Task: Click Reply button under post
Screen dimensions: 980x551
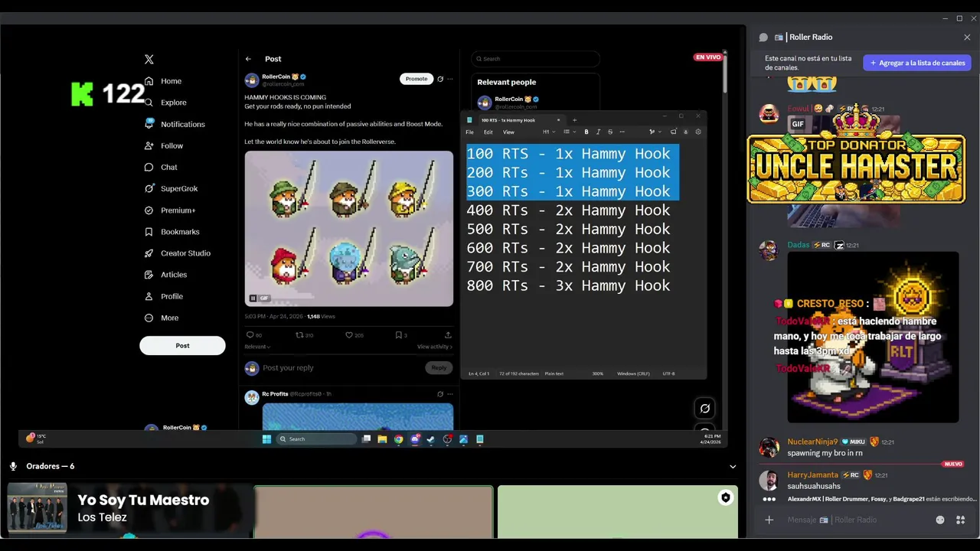Action: tap(439, 367)
